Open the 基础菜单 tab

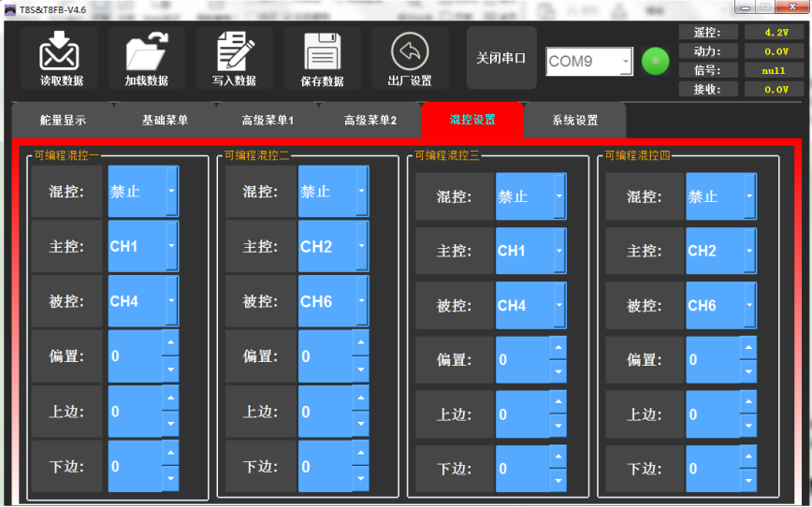(x=166, y=121)
